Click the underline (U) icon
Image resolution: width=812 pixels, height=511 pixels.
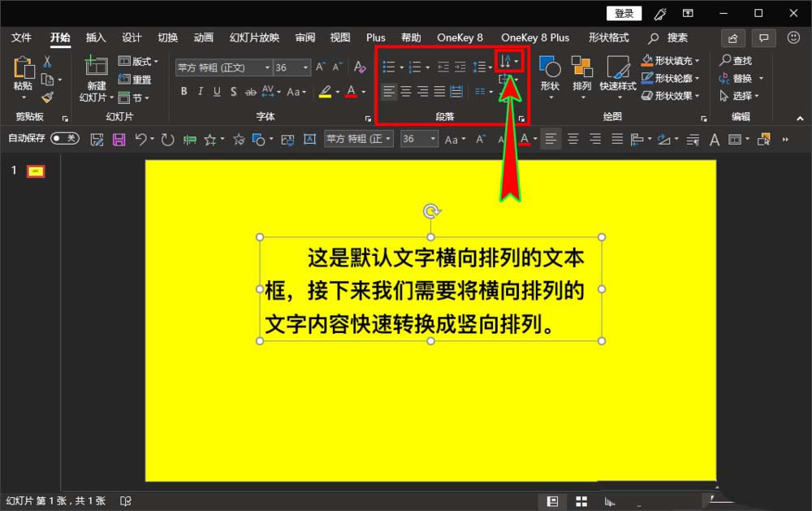pyautogui.click(x=216, y=91)
